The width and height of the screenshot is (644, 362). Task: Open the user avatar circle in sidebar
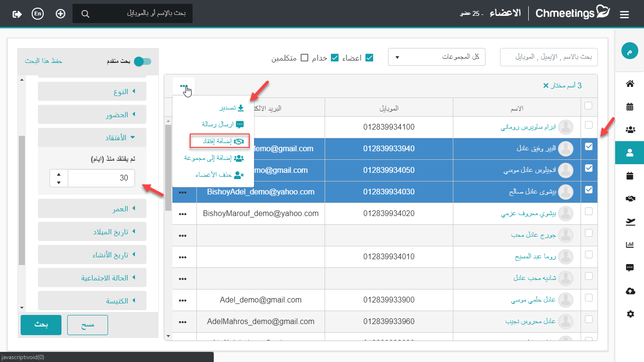click(630, 51)
